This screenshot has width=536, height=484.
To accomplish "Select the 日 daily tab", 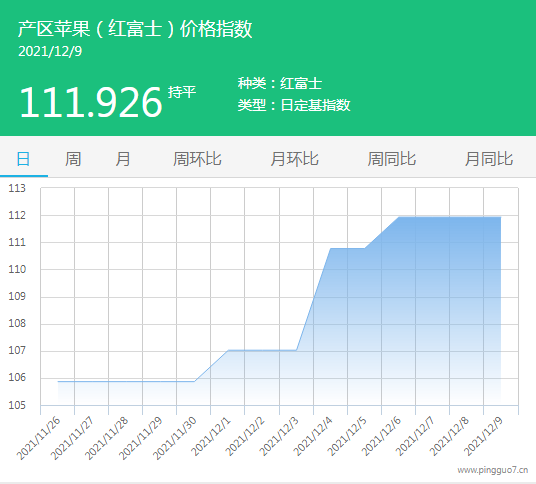I will click(x=23, y=159).
